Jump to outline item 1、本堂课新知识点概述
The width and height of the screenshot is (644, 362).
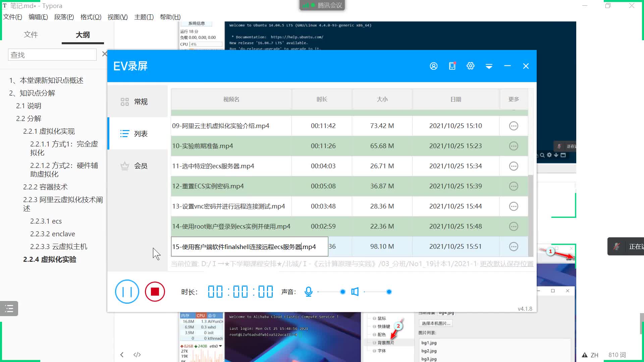pyautogui.click(x=46, y=80)
